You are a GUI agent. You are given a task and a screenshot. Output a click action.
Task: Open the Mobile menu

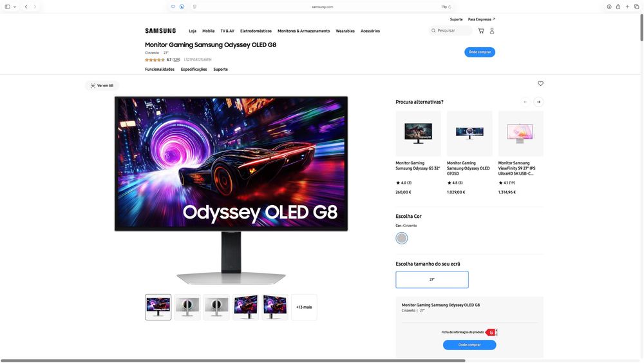pos(208,31)
